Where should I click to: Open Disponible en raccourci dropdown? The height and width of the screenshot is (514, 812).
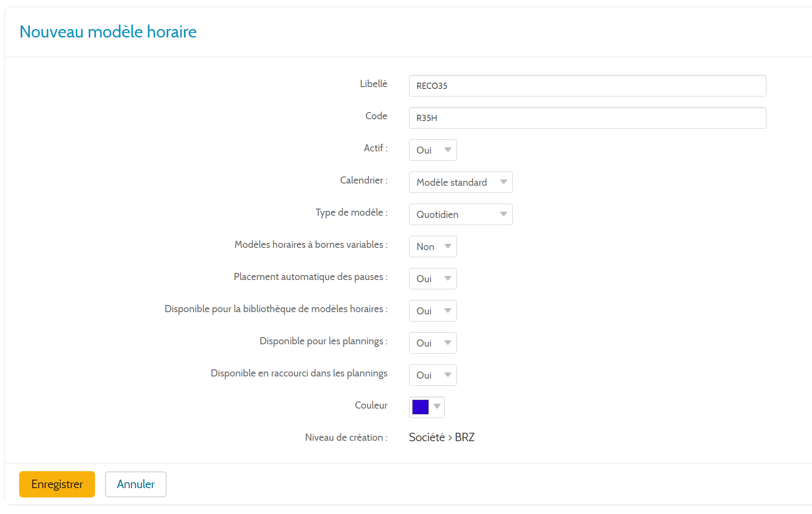[432, 375]
